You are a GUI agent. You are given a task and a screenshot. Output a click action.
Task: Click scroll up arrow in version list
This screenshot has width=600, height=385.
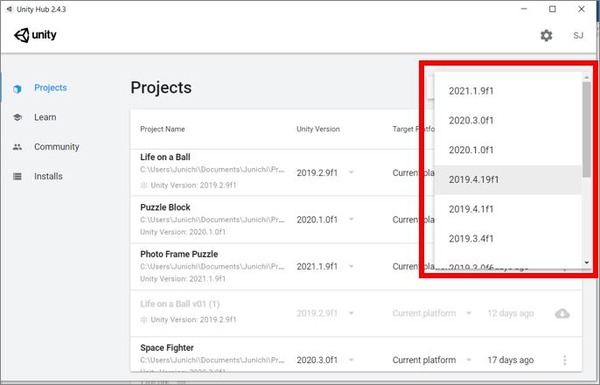click(587, 78)
